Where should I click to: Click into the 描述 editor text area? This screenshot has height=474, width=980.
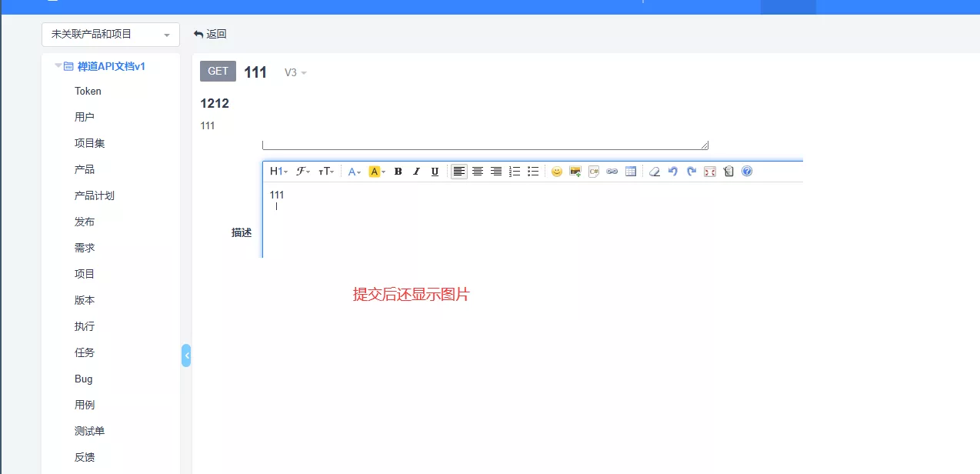point(532,219)
